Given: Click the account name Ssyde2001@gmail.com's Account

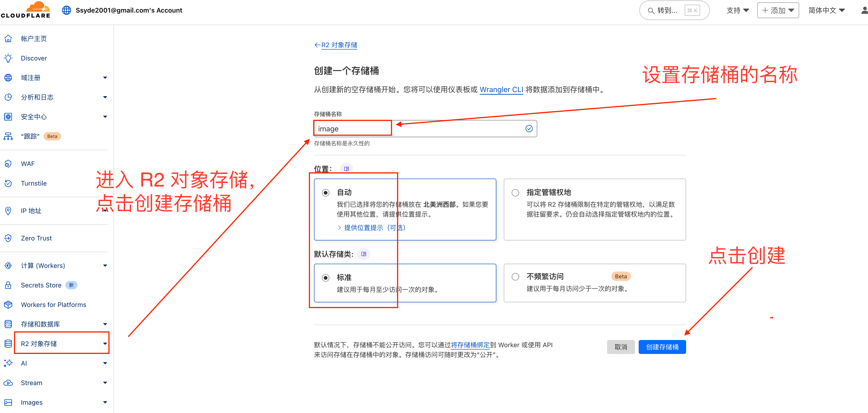Looking at the screenshot, I should (x=129, y=10).
